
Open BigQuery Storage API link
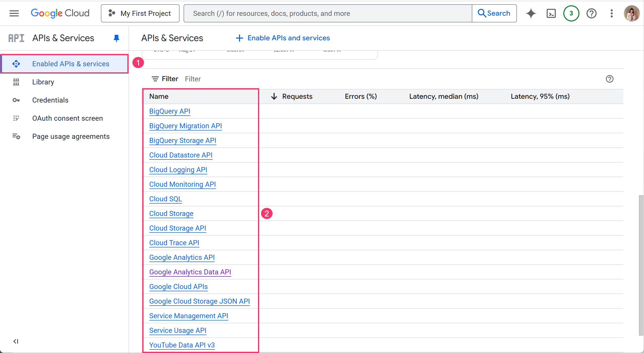tap(183, 140)
